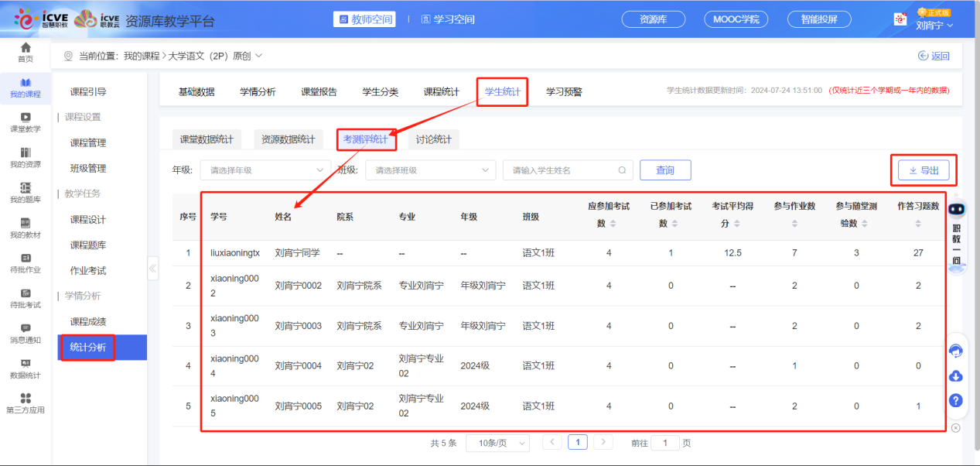The height and width of the screenshot is (466, 980).
Task: Expand the 10条/页 page size dropdown
Action: point(497,444)
